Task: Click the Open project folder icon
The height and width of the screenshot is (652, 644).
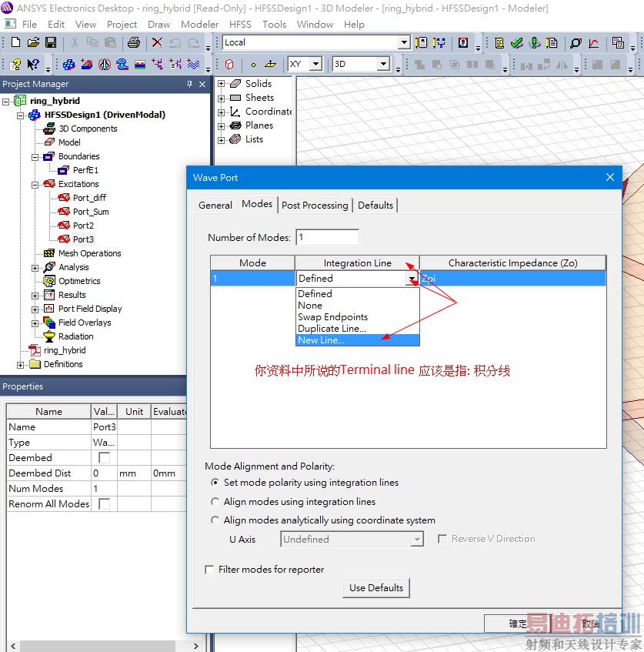Action: pos(33,42)
